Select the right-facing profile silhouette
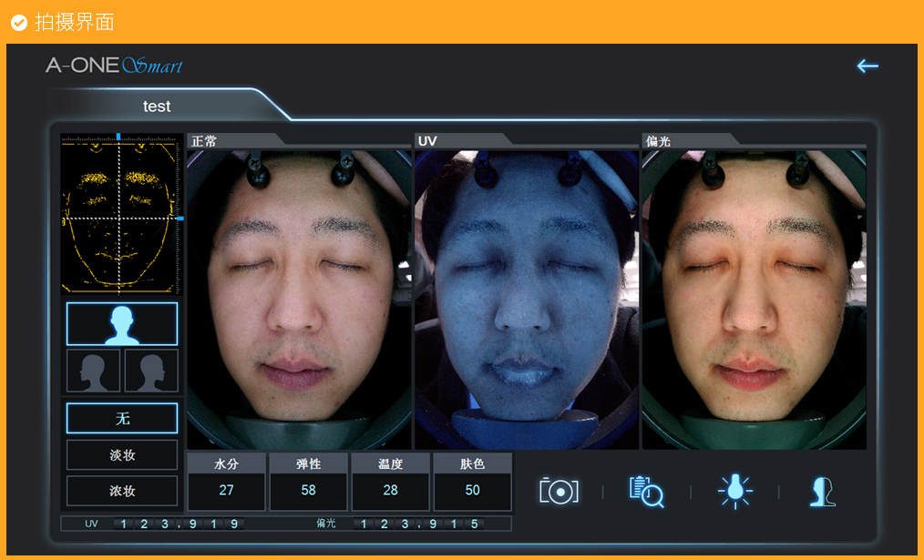The height and width of the screenshot is (560, 924). pyautogui.click(x=151, y=371)
